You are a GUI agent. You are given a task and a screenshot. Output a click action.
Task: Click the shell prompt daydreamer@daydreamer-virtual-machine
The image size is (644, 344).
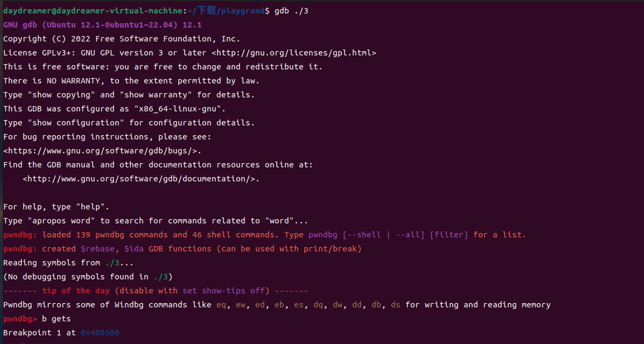[93, 11]
